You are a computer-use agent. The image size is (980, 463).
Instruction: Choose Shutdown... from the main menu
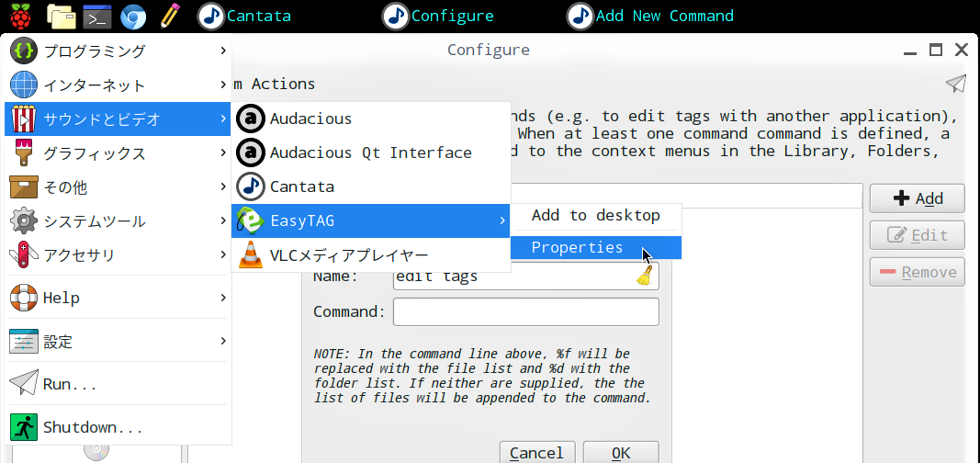click(x=118, y=427)
